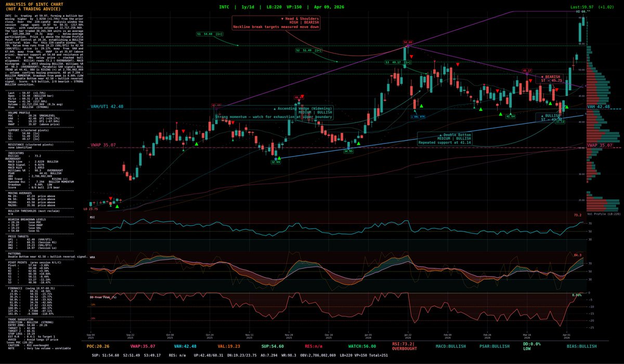Viewport: 624px width, 364px height.
Task: Click the 'Vol Profile (LB:220)' caption
Action: [604, 214]
